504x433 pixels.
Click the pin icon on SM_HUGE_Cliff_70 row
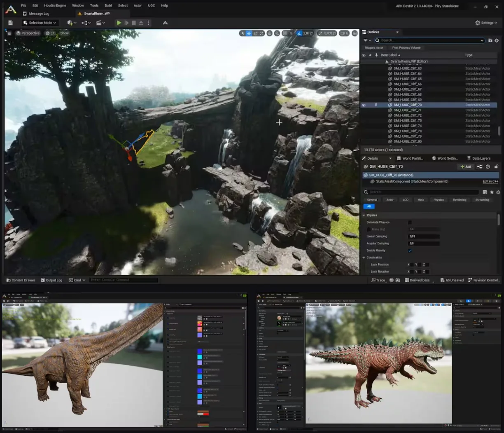point(376,105)
